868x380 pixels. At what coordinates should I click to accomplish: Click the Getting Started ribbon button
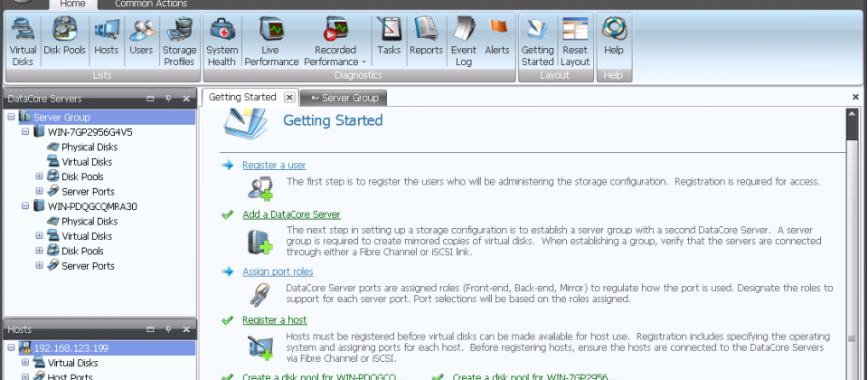point(537,42)
